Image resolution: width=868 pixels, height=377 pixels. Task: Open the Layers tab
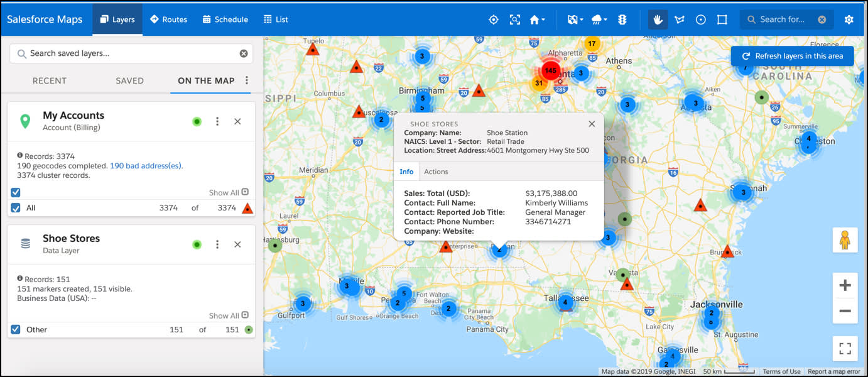click(117, 19)
